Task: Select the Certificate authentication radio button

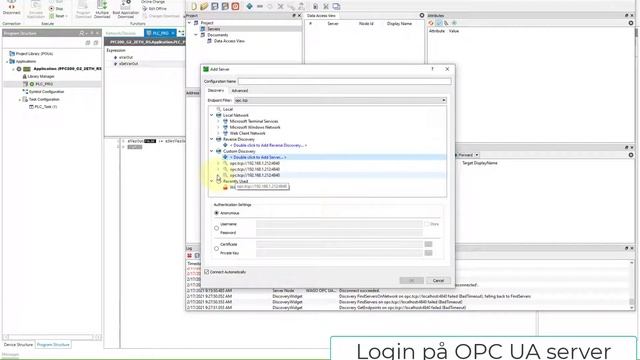Action: point(216,249)
